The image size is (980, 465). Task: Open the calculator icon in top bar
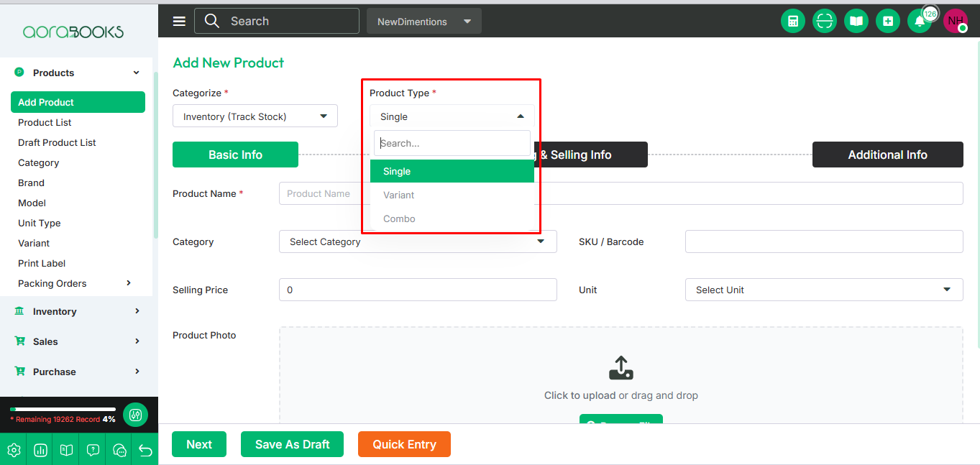pos(792,21)
